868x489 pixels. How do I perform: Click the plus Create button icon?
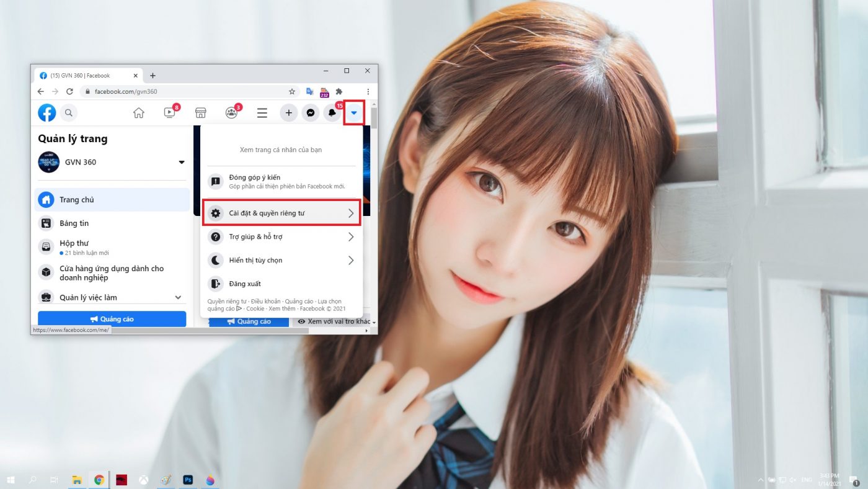tap(288, 113)
